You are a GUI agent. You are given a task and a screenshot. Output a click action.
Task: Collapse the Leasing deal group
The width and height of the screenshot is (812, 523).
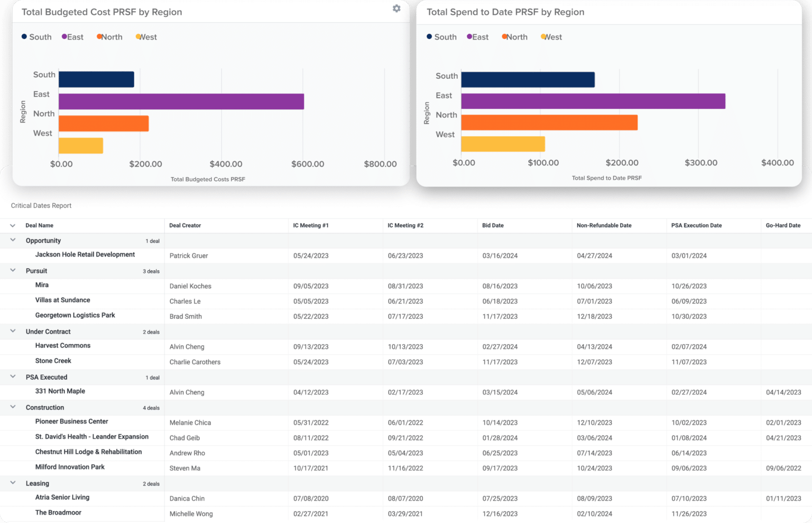(x=13, y=483)
